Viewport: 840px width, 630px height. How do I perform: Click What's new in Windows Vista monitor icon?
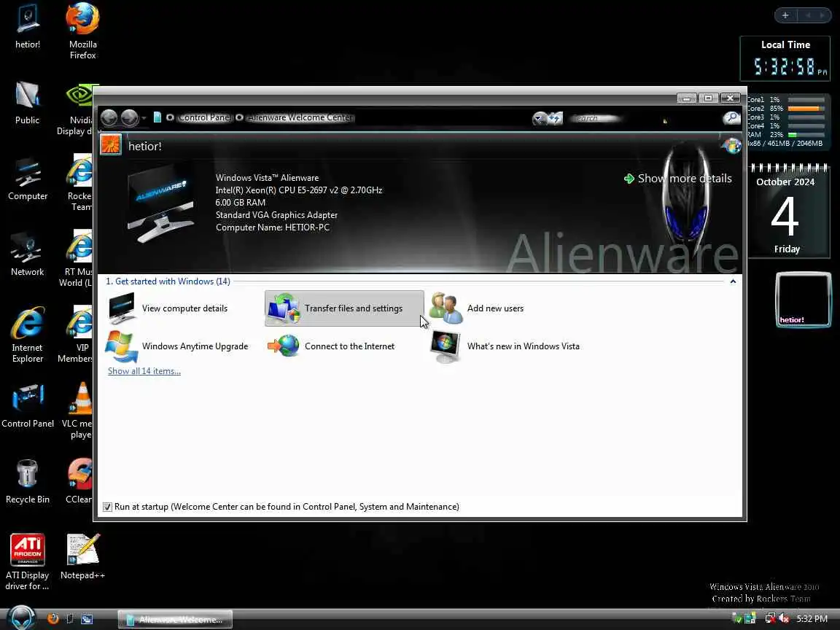tap(446, 346)
